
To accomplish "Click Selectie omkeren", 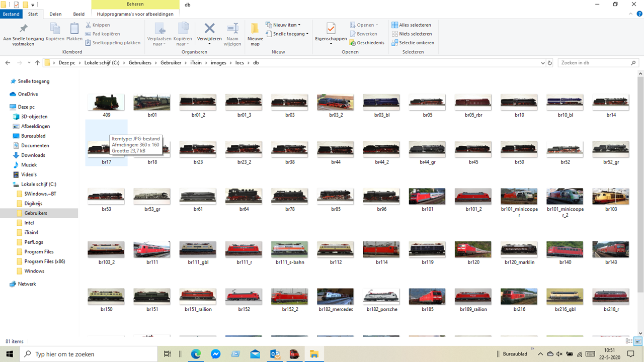I will click(x=413, y=43).
